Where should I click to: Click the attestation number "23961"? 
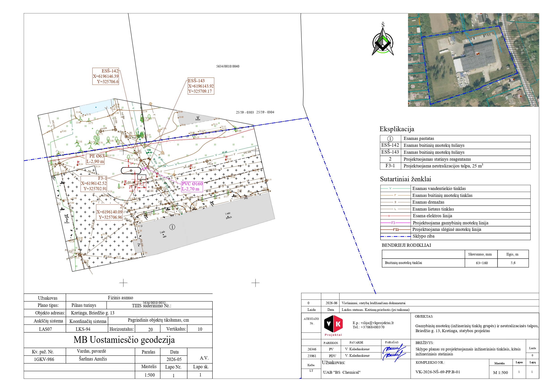tap(312, 356)
